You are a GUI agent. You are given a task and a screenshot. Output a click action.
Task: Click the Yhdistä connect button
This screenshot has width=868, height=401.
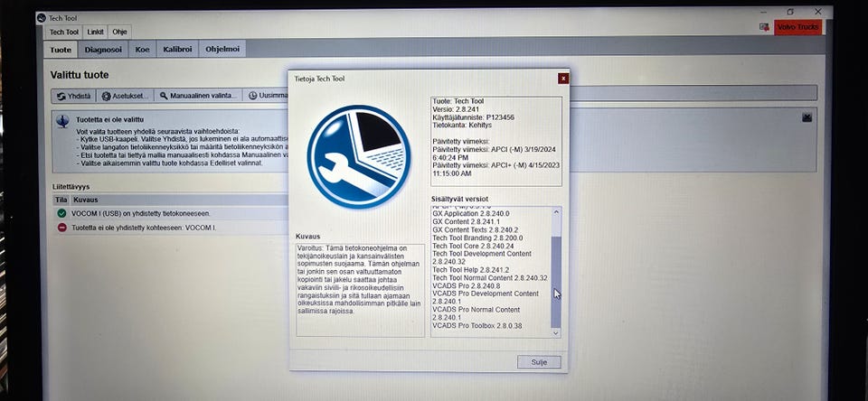(73, 96)
